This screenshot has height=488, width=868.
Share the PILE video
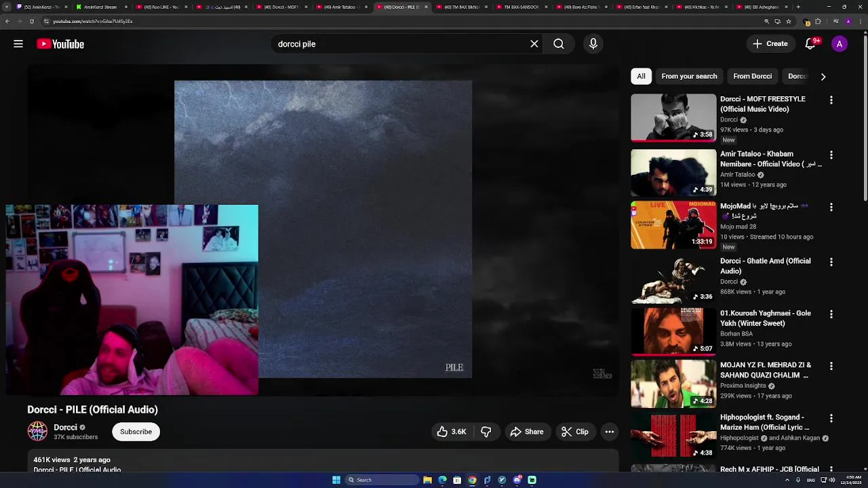point(527,432)
